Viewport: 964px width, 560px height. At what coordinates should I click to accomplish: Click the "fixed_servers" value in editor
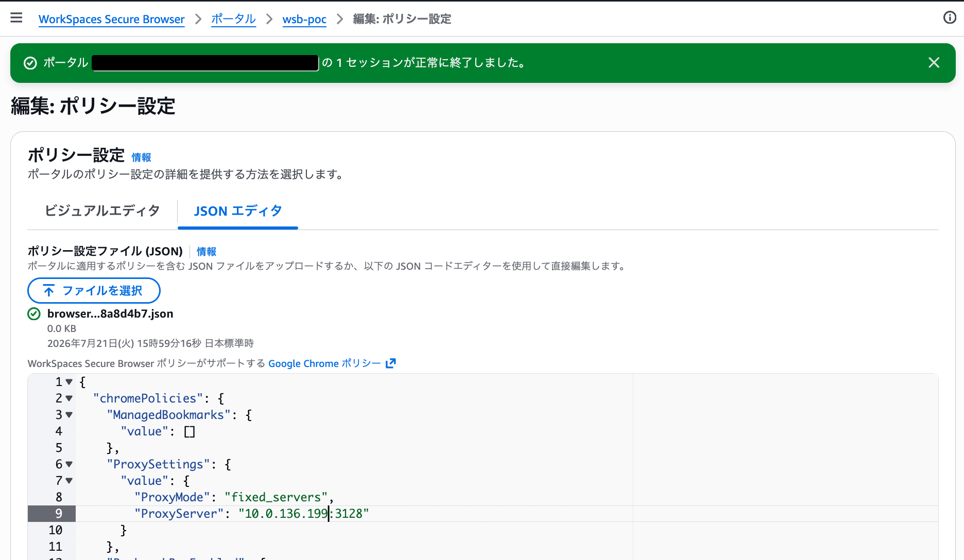point(276,497)
